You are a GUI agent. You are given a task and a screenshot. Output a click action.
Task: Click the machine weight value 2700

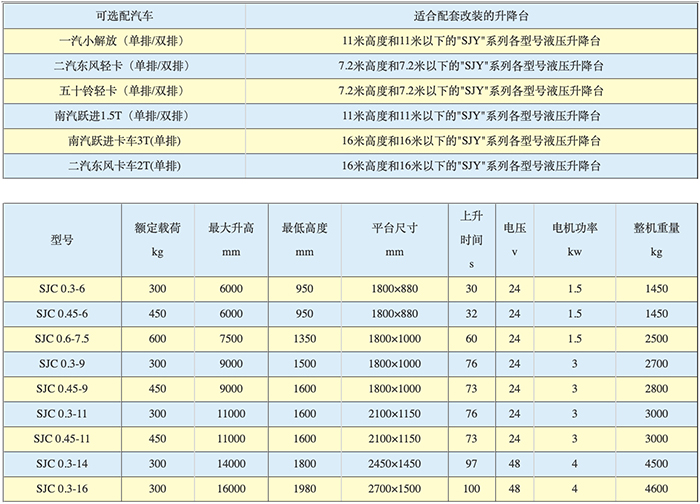tap(656, 364)
